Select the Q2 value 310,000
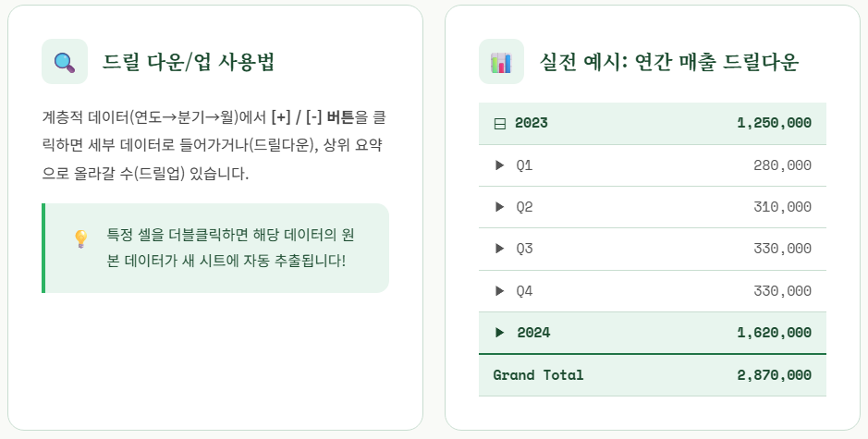The width and height of the screenshot is (868, 439). pyautogui.click(x=783, y=206)
